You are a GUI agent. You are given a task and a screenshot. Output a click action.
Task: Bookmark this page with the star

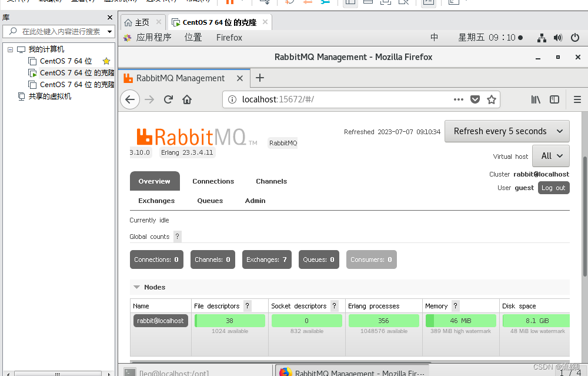[491, 99]
